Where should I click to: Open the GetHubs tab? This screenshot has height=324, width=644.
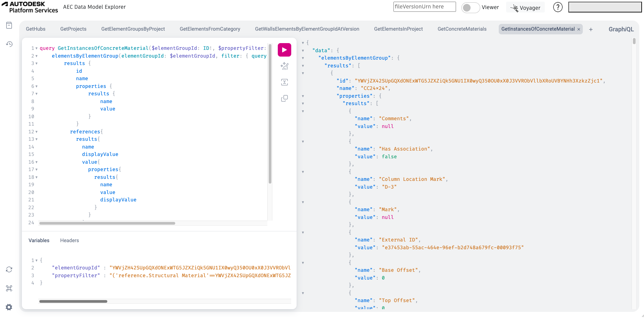point(36,29)
